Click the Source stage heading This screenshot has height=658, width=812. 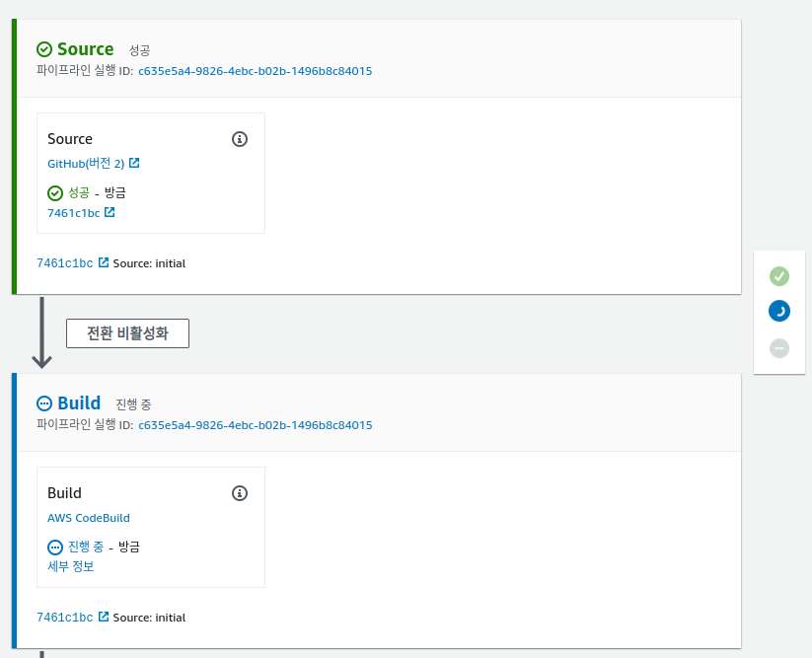coord(86,49)
